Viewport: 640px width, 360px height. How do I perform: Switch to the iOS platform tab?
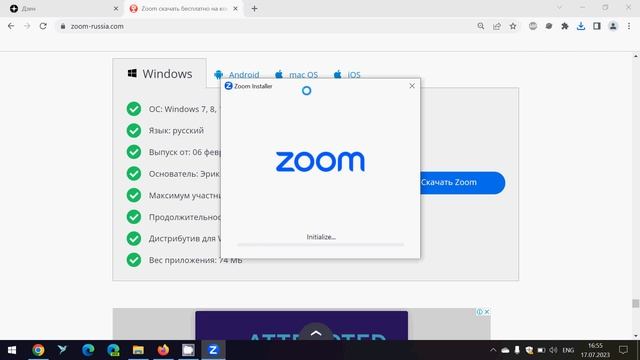coord(347,75)
